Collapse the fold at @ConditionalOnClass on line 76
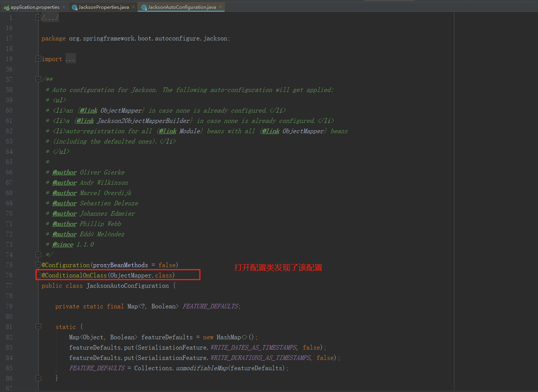Image resolution: width=538 pixels, height=392 pixels. coord(38,275)
